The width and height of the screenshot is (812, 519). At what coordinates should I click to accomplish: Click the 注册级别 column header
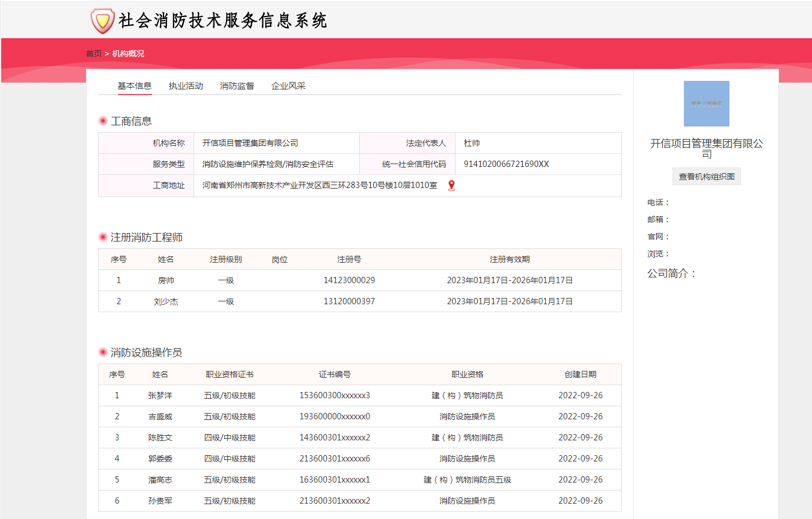click(x=225, y=259)
